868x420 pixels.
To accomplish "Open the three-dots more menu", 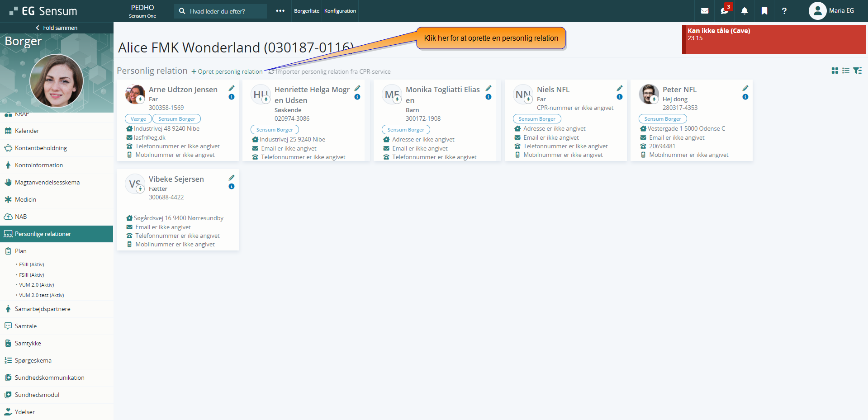I will [x=280, y=11].
